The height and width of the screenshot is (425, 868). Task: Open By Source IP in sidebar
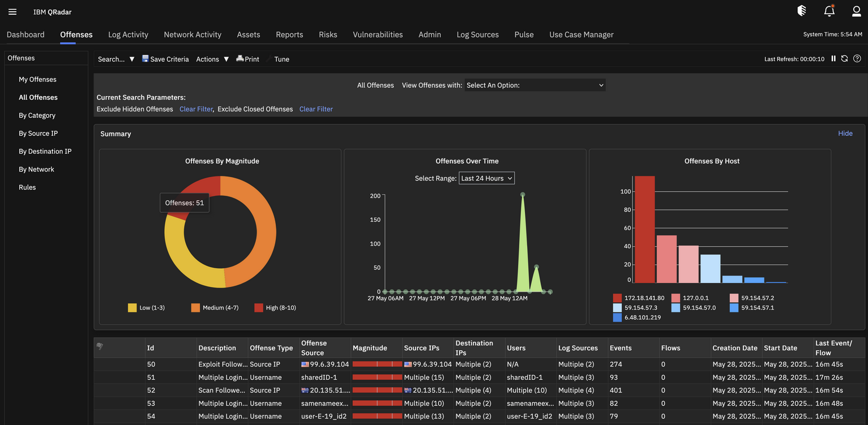click(x=38, y=134)
